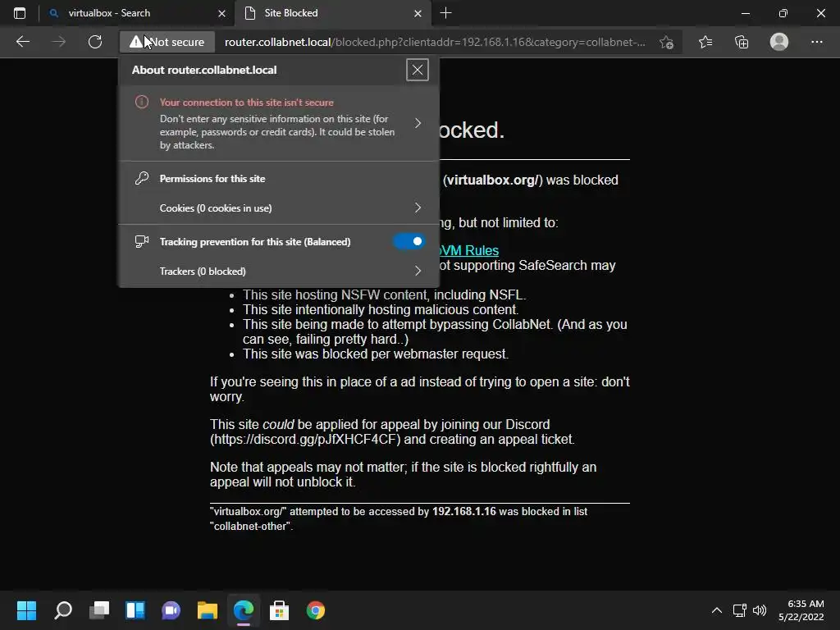Open the user profile avatar

click(779, 42)
